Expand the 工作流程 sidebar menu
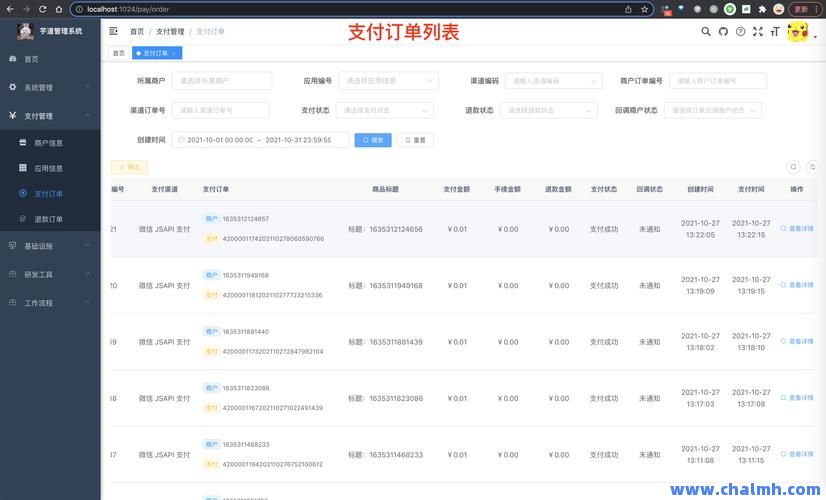 tap(50, 303)
